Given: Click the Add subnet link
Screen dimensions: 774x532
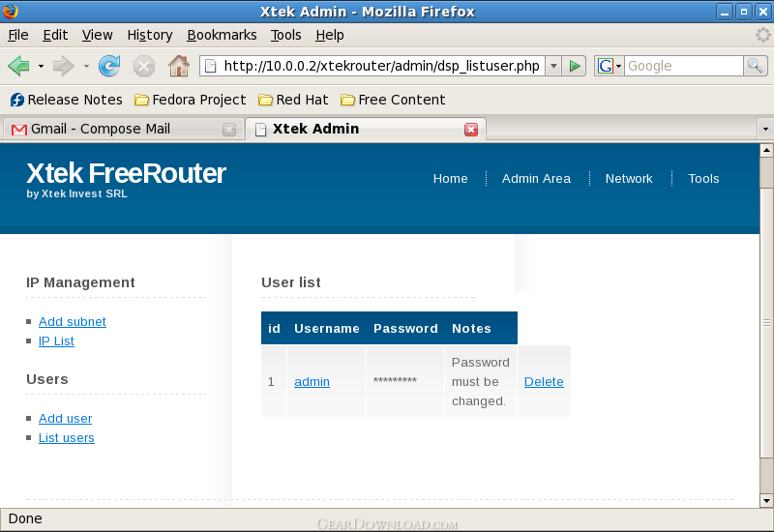Looking at the screenshot, I should coord(72,322).
